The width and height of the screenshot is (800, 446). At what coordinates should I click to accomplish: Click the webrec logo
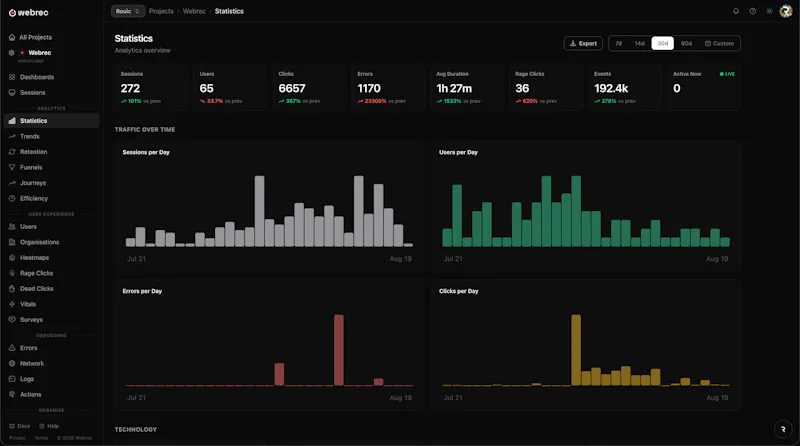point(29,13)
